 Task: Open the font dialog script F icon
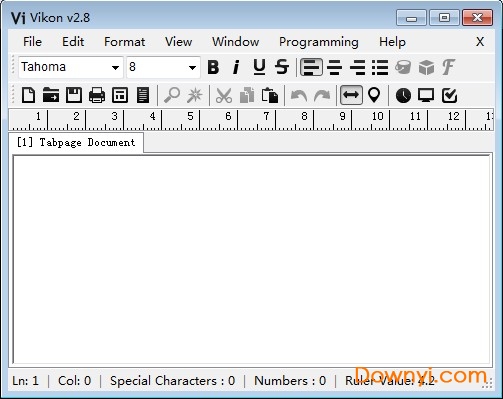coord(448,67)
